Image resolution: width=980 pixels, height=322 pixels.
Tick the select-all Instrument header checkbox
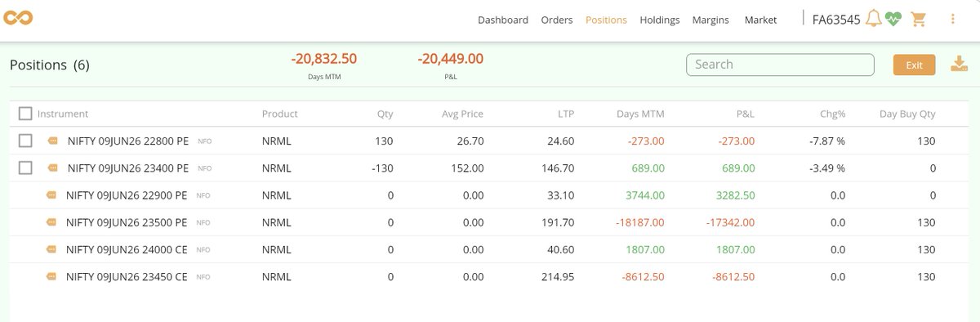pos(25,114)
